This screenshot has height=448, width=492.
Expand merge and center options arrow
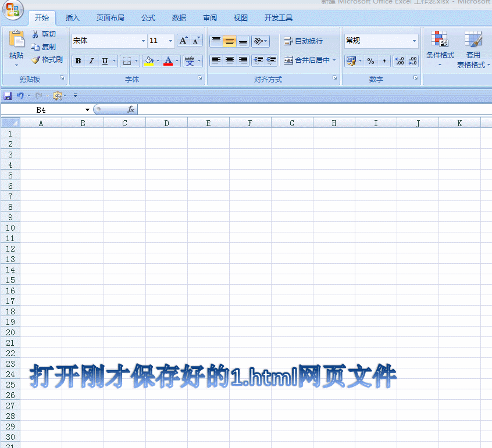click(334, 60)
